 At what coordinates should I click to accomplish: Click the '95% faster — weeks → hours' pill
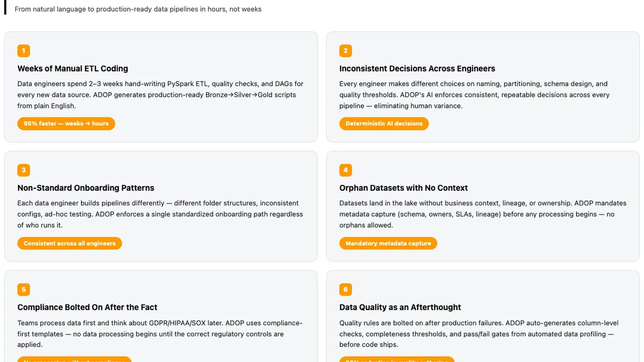coord(66,123)
